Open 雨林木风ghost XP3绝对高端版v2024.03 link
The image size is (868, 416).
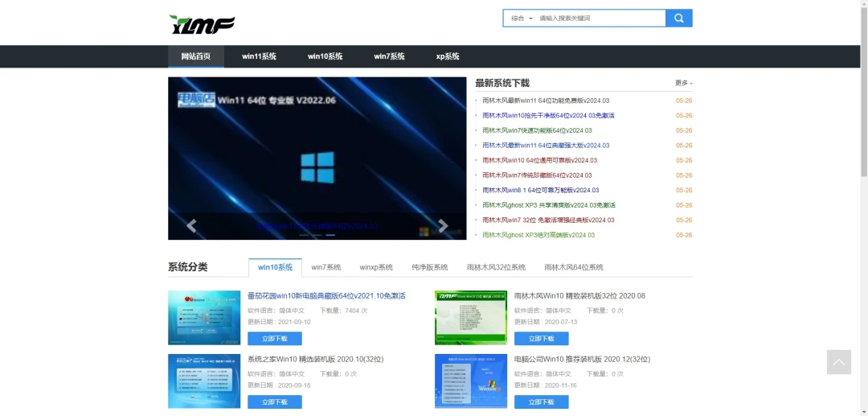coord(538,236)
